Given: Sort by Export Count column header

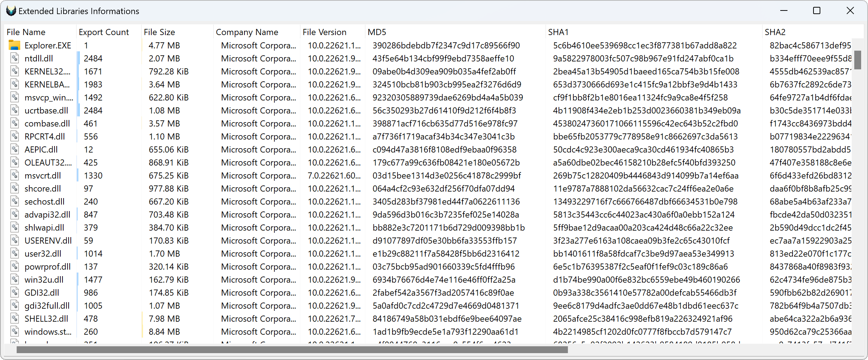Looking at the screenshot, I should (109, 32).
